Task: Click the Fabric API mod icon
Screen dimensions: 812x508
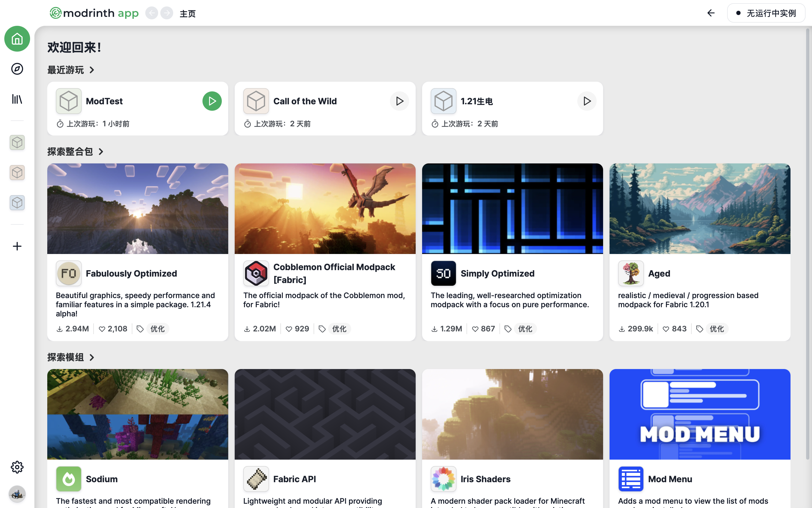Action: coord(256,479)
